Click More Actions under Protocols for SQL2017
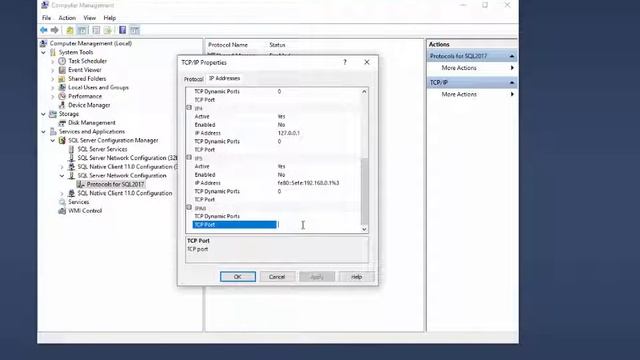Image resolution: width=640 pixels, height=360 pixels. coord(472,68)
